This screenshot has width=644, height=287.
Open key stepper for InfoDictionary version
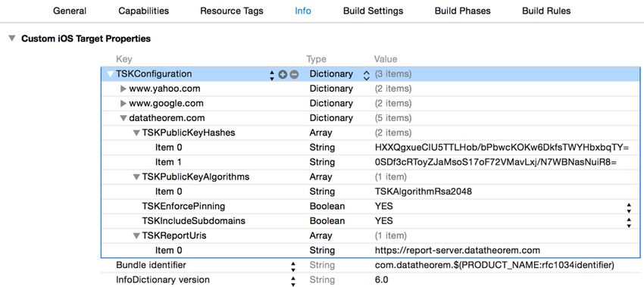293,281
